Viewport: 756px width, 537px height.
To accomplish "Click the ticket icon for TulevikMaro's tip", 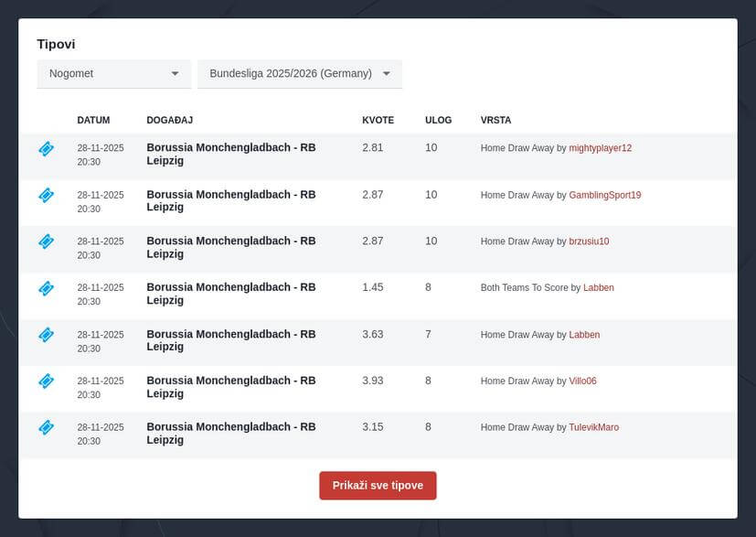I will (x=47, y=427).
